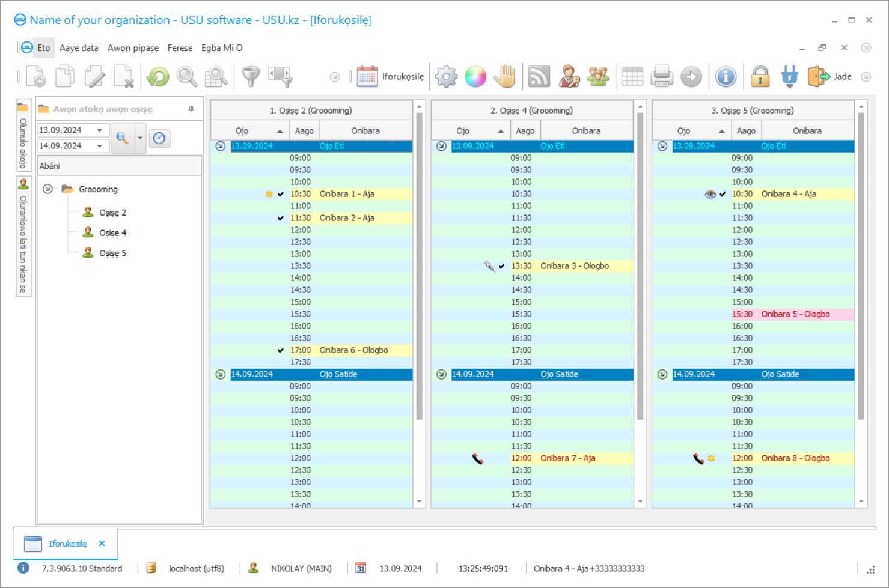The height and width of the screenshot is (588, 889).
Task: Toggle checkmark on Onibara 2 - Aja appointment
Action: pos(281,218)
